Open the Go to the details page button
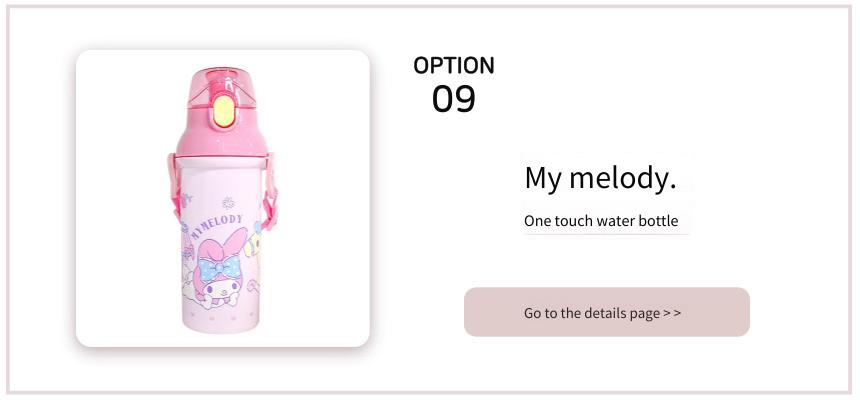Viewport: 860px width, 400px height. [x=607, y=312]
